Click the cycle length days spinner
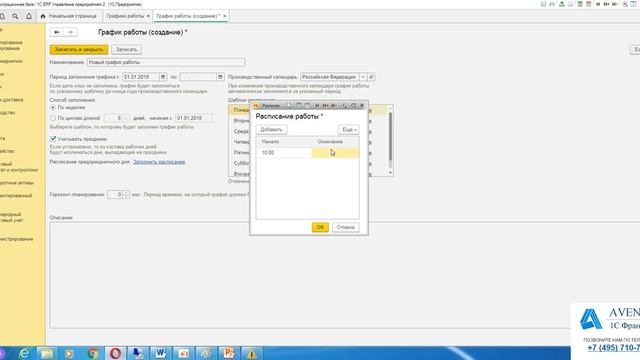 [127, 118]
